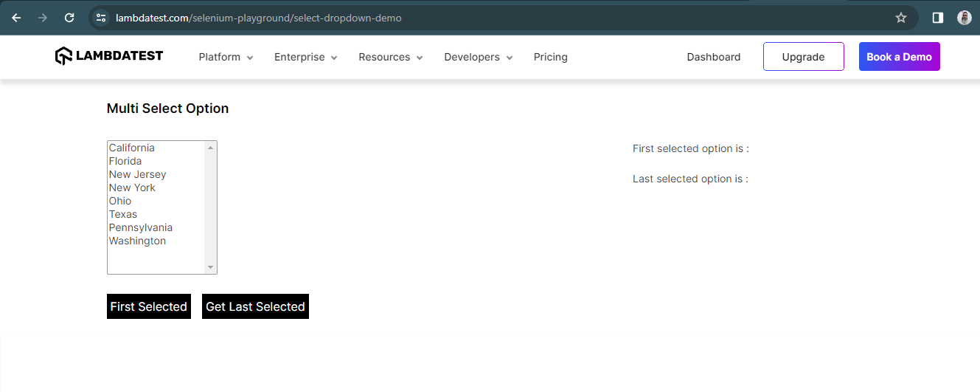Open the Pricing page
The image size is (980, 392).
tap(551, 57)
